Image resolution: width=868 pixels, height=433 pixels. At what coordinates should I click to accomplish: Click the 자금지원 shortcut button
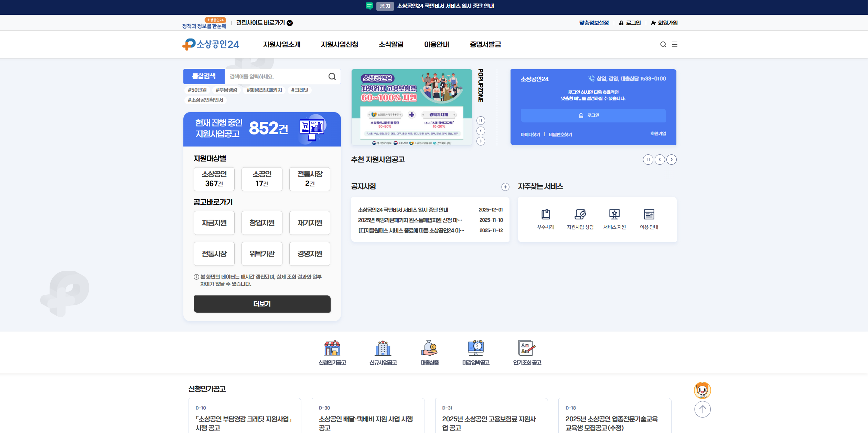pyautogui.click(x=214, y=223)
